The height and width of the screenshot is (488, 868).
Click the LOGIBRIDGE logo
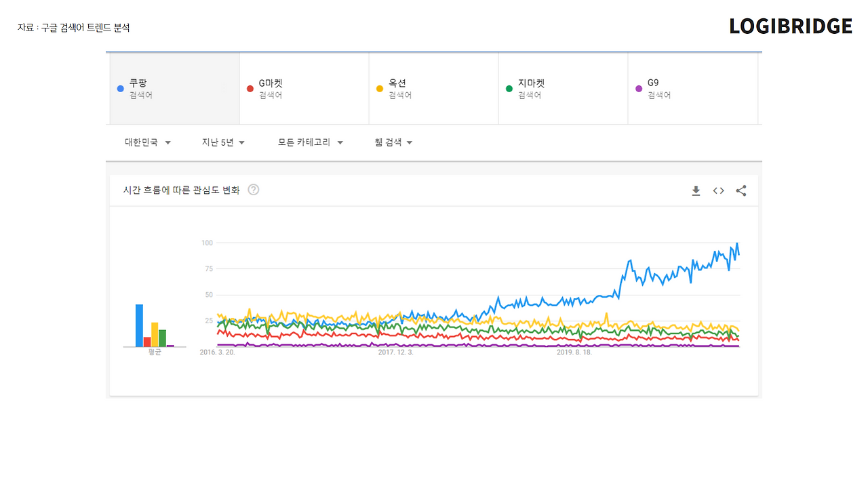tap(791, 26)
